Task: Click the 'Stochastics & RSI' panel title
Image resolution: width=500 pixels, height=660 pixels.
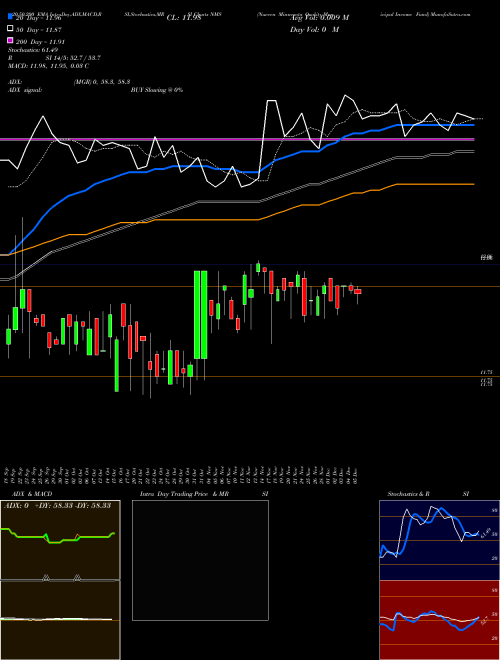Action: pyautogui.click(x=428, y=494)
